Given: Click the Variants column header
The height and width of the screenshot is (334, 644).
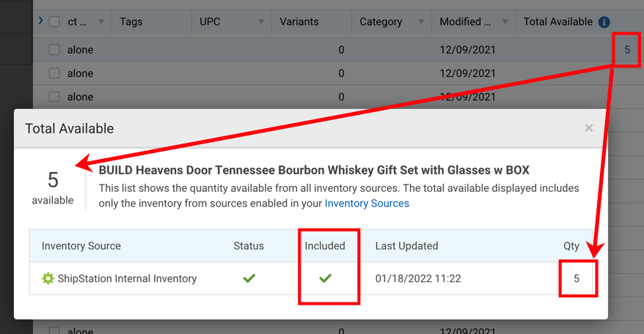Looking at the screenshot, I should point(299,22).
